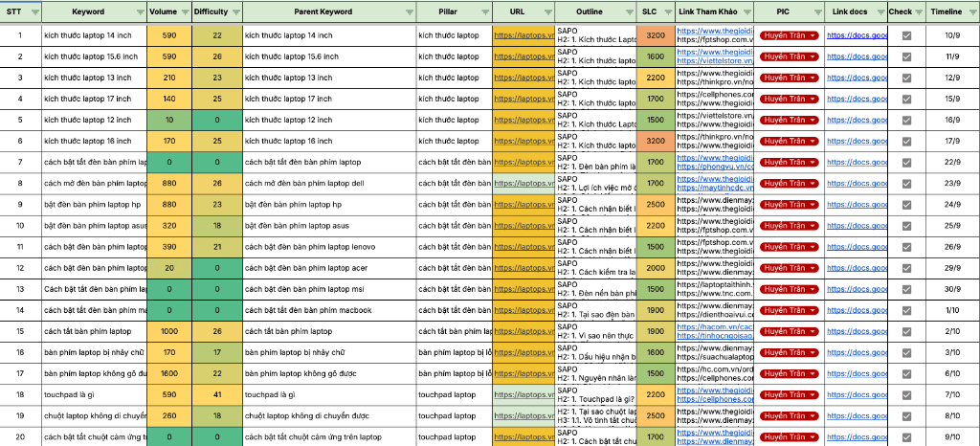Image resolution: width=980 pixels, height=446 pixels.
Task: Select the SLC 2500 cell in row 9
Action: click(656, 204)
